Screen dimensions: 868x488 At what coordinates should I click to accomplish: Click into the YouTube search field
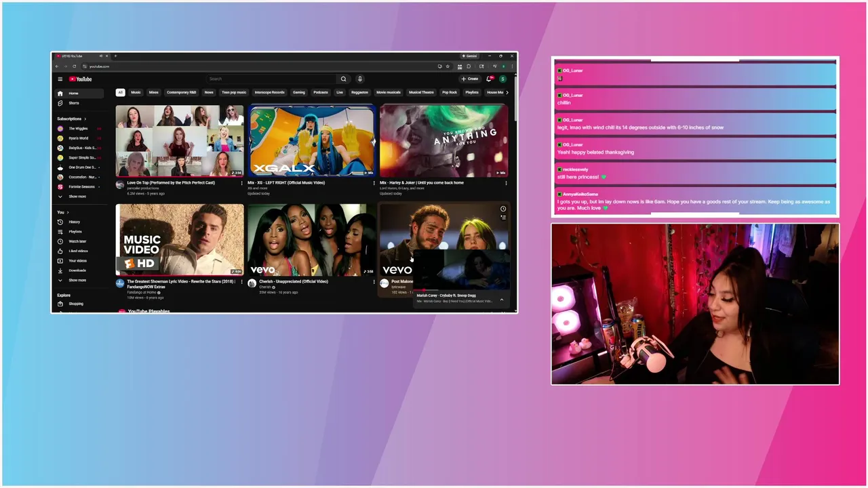271,79
